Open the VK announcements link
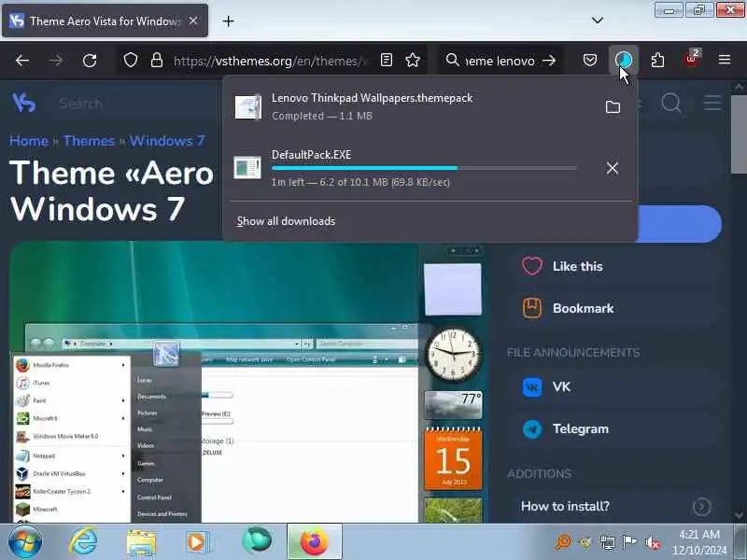 click(x=613, y=386)
